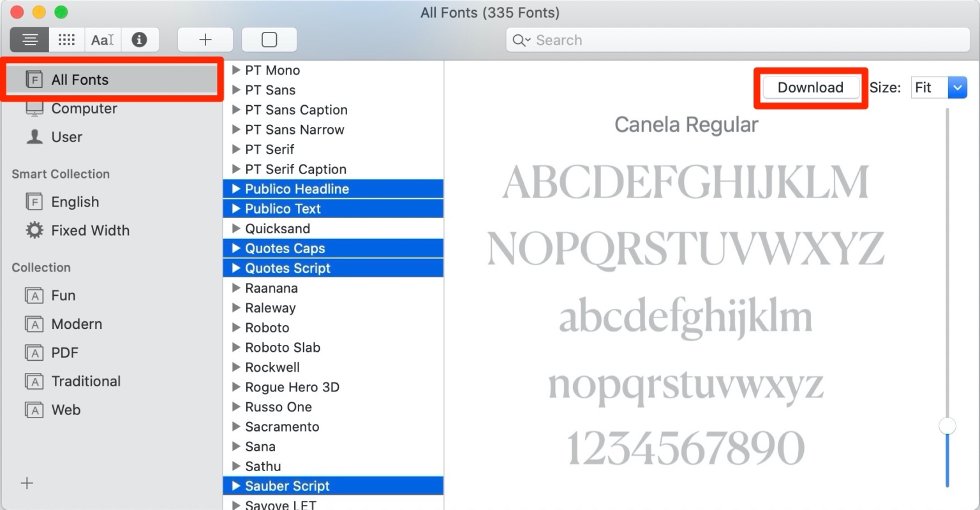Select the Quicksand font in the list
This screenshot has width=980, height=510.
(278, 228)
